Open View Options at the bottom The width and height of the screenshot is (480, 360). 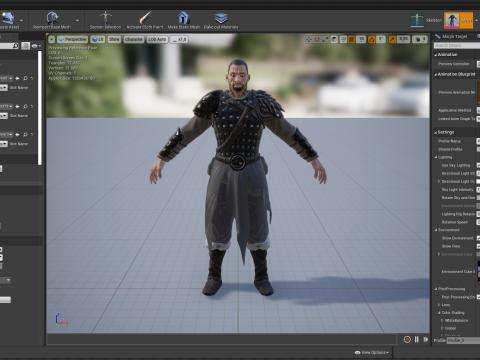372,352
